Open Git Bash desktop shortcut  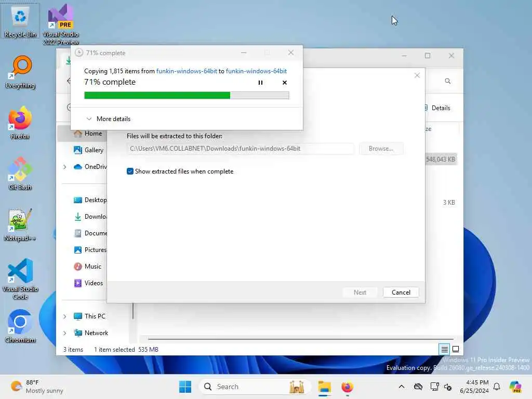pos(20,174)
